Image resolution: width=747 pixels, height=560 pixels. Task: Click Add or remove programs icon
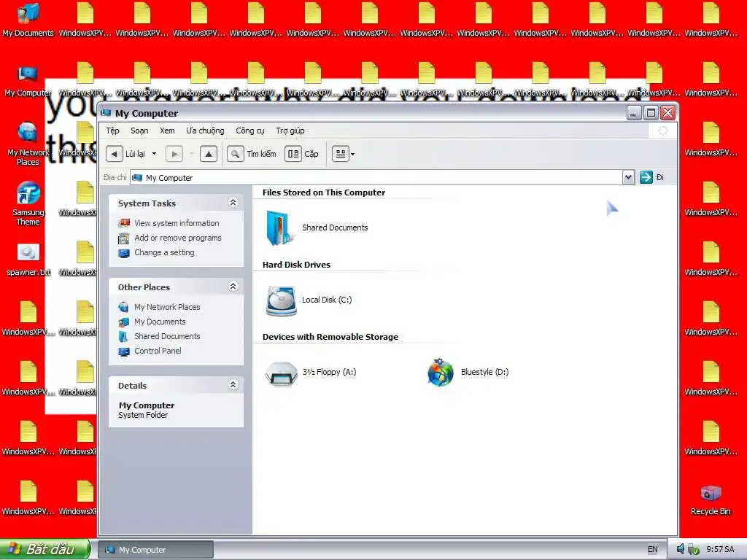point(124,238)
